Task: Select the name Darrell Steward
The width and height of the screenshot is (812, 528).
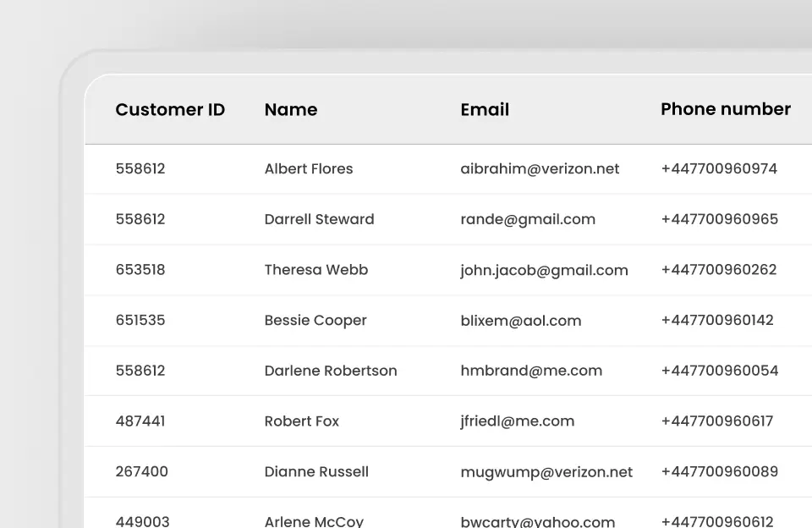Action: [319, 219]
